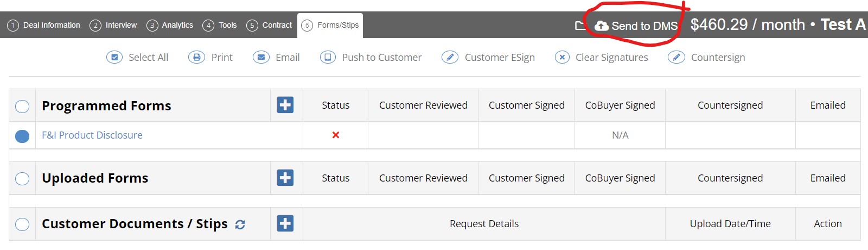Click the Clear Signatures X icon
The height and width of the screenshot is (250, 868).
(x=563, y=57)
